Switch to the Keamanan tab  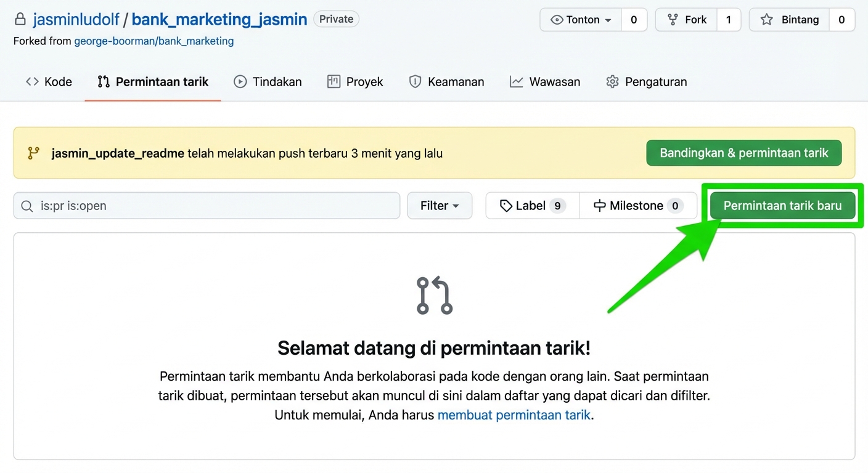[x=446, y=82]
